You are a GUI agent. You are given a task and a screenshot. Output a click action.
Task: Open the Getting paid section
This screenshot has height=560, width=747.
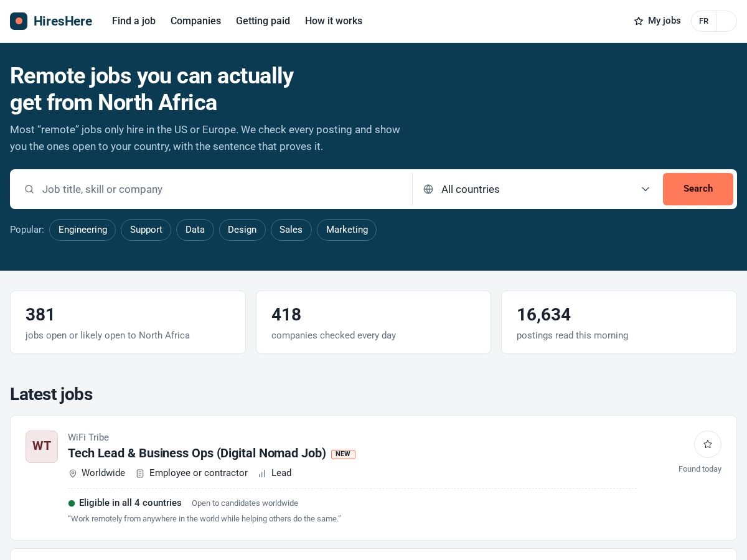pyautogui.click(x=263, y=21)
